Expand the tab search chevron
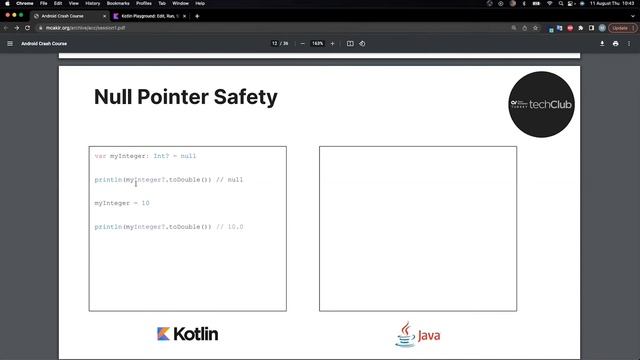 click(x=633, y=16)
